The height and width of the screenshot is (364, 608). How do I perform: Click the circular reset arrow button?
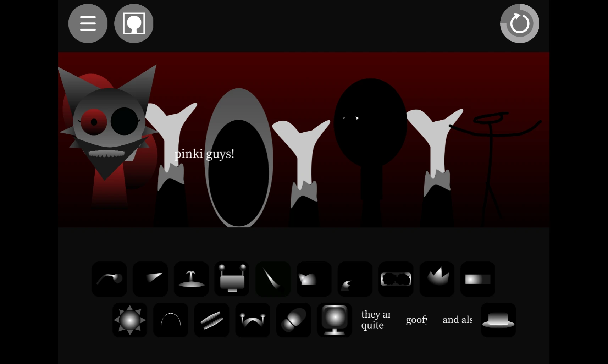point(520,23)
